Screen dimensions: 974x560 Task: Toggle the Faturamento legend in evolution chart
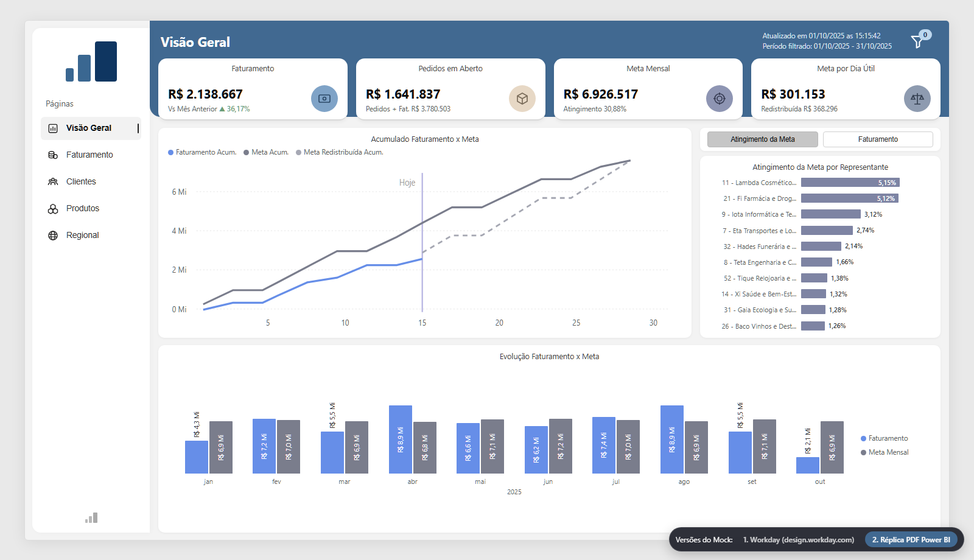pyautogui.click(x=885, y=438)
